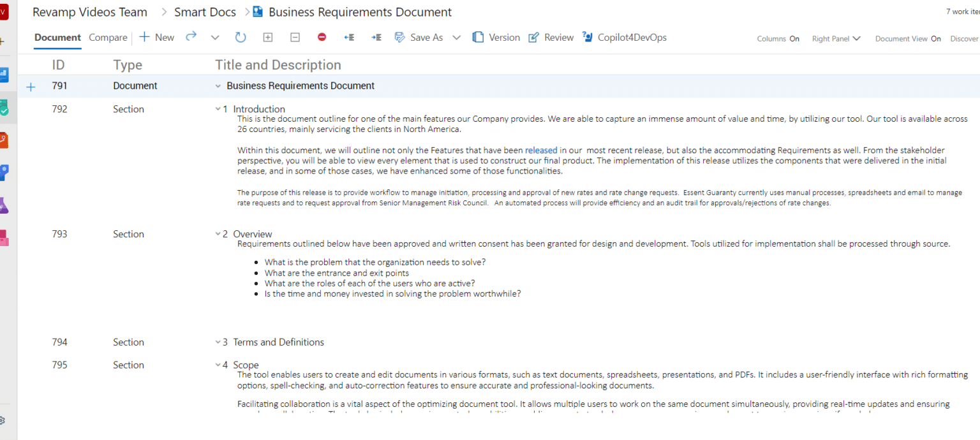Click the refresh icon in the toolbar
This screenshot has width=980, height=440.
[241, 37]
